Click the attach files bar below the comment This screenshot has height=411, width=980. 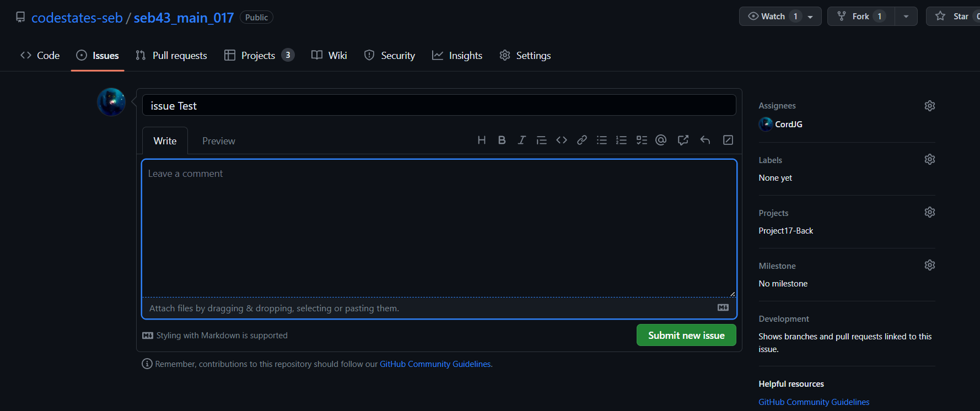click(x=439, y=308)
